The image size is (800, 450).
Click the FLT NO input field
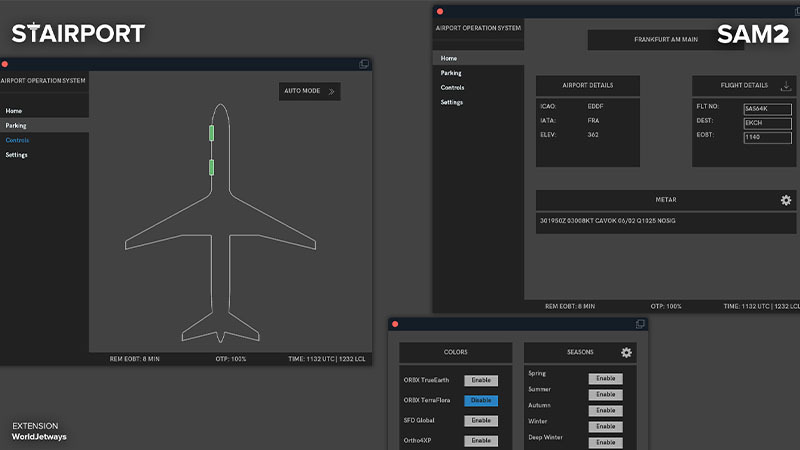pyautogui.click(x=767, y=108)
